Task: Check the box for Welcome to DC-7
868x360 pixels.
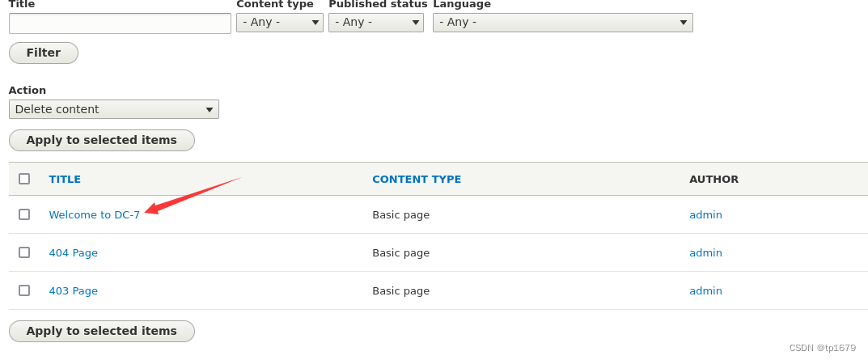Action: (24, 214)
